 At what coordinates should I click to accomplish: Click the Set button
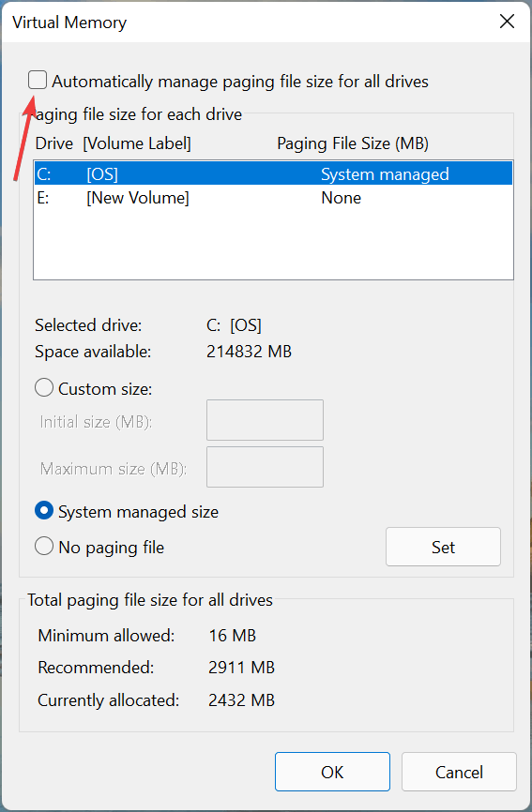point(443,547)
